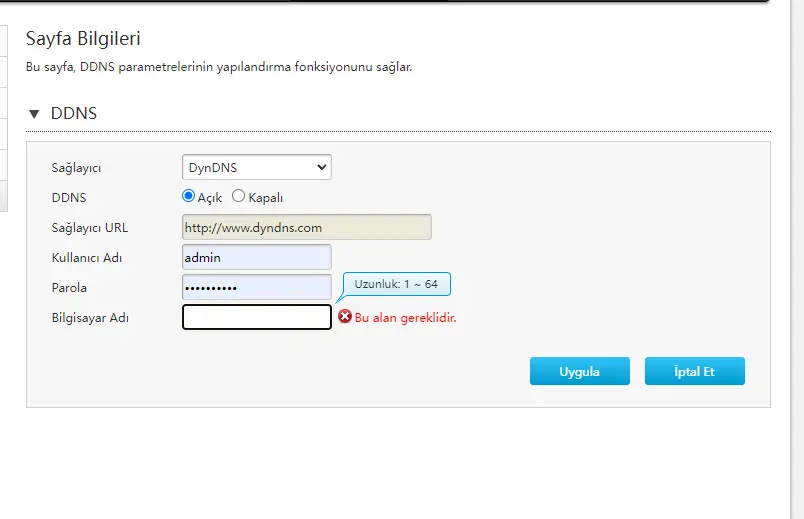Click the Parola label
Image resolution: width=804 pixels, height=519 pixels.
tap(69, 288)
